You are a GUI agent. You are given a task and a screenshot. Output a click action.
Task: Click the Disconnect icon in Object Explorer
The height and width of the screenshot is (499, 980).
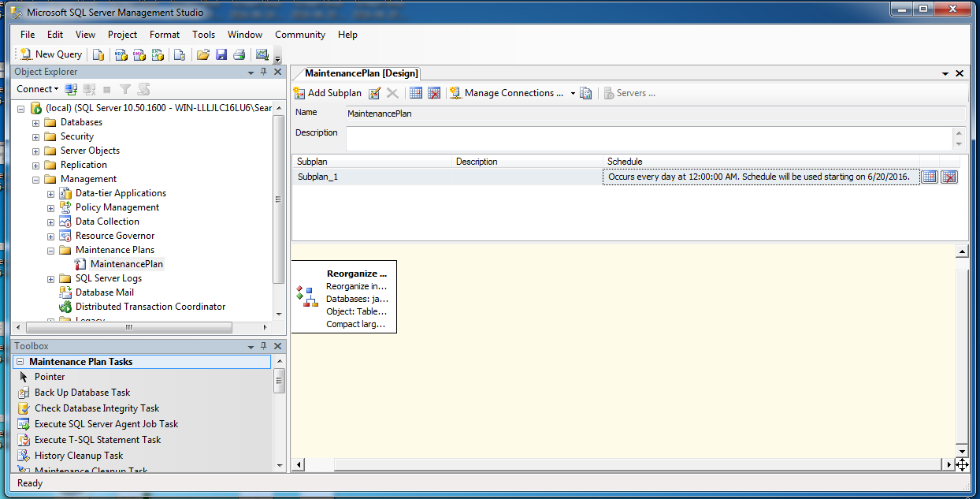(x=89, y=89)
